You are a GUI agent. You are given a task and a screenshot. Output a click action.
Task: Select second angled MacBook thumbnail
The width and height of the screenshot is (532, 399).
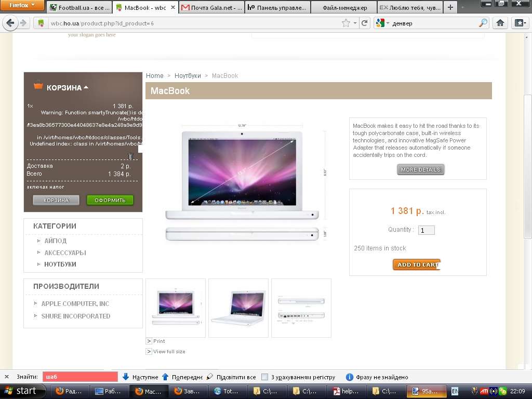pos(238,308)
